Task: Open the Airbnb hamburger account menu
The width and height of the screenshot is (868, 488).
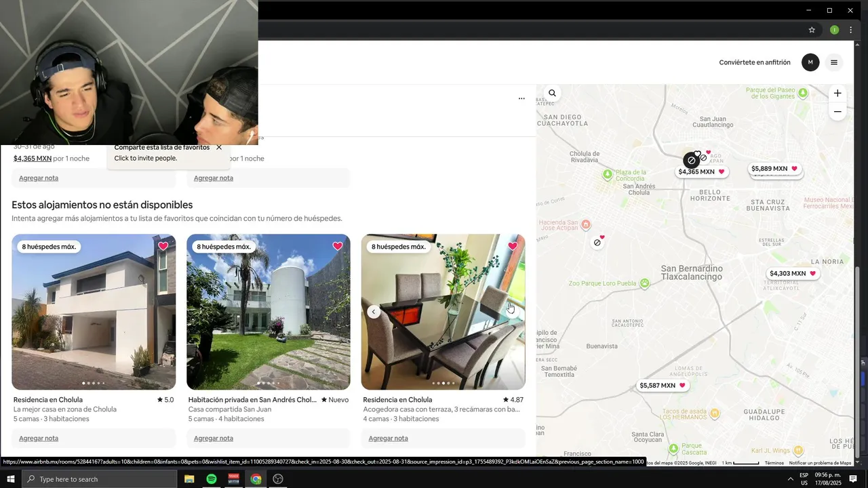Action: pos(834,62)
